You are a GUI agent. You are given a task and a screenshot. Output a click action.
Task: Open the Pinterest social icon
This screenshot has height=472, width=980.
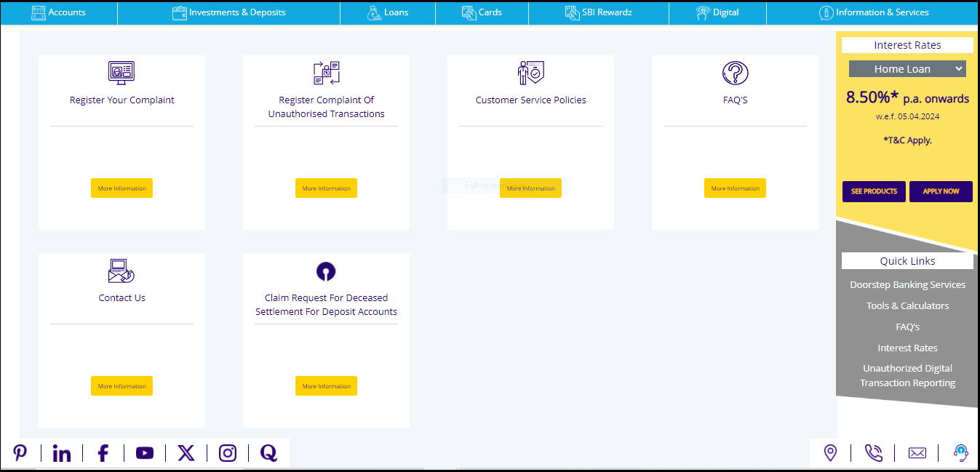[20, 453]
